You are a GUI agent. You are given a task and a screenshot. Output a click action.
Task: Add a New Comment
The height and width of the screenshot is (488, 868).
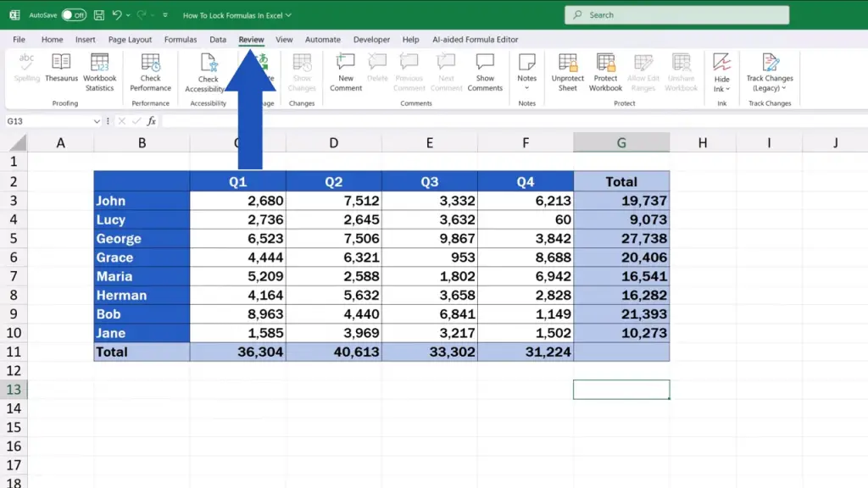tap(346, 70)
